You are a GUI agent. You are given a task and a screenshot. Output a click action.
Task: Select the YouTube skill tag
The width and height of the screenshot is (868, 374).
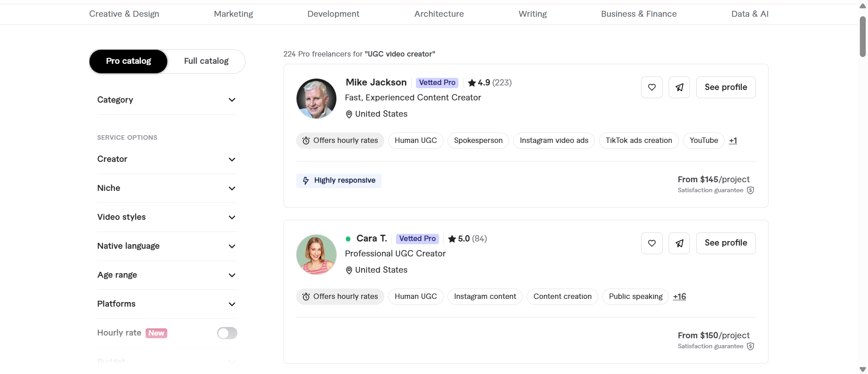[x=703, y=141]
